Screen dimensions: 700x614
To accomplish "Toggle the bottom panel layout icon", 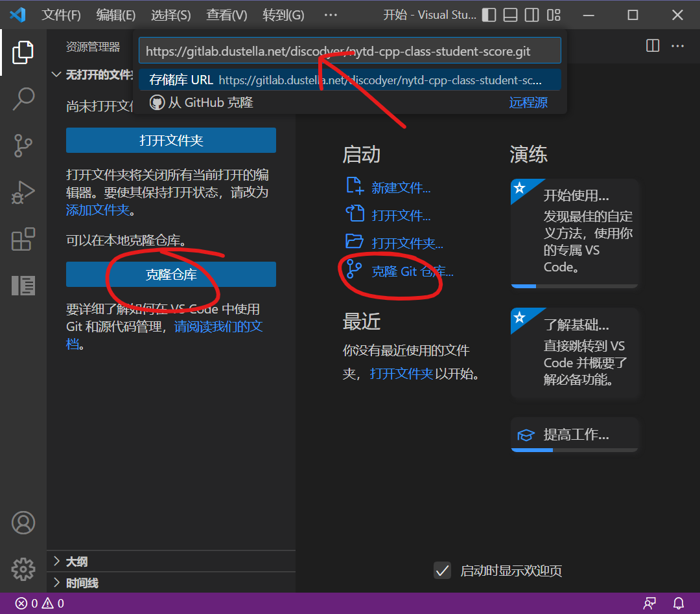I will click(x=510, y=15).
